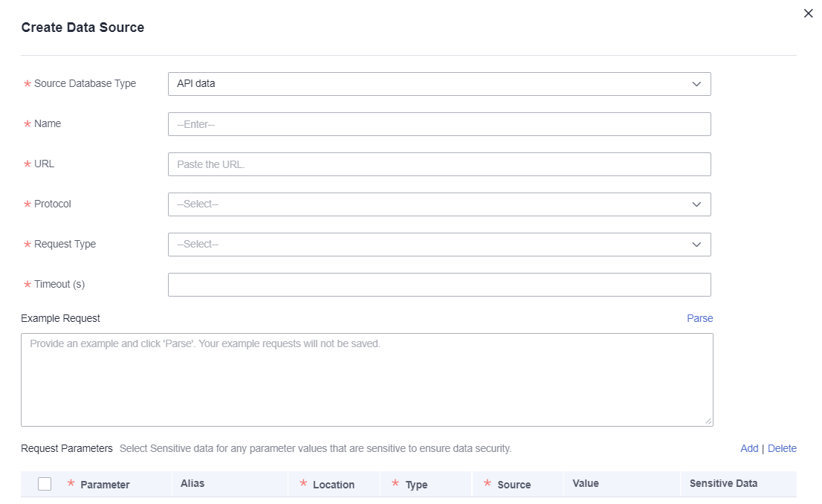The width and height of the screenshot is (822, 504).
Task: Click the Name input field
Action: [x=439, y=124]
